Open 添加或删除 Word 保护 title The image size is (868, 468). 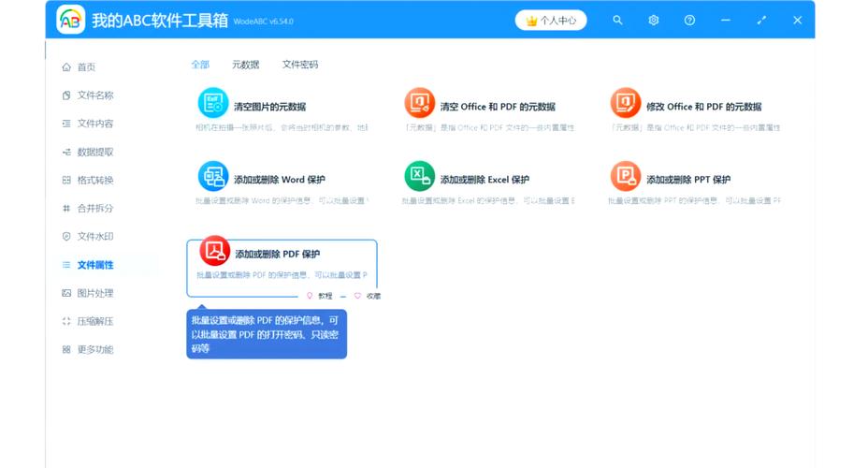[280, 180]
